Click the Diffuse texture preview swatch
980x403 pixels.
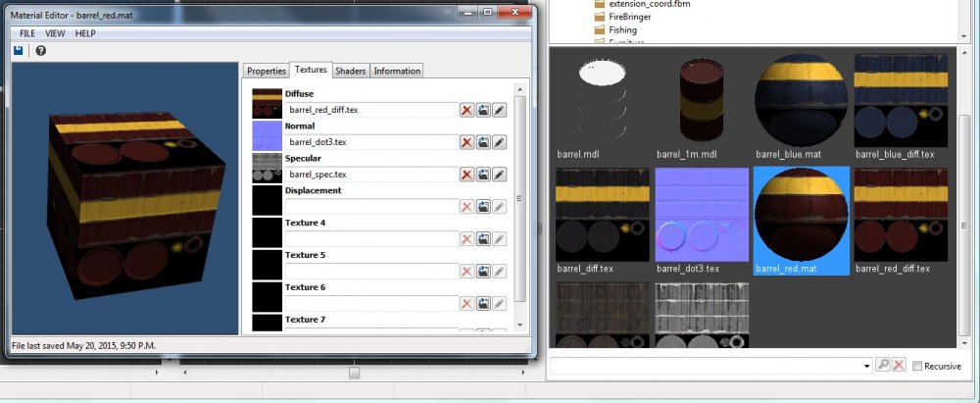click(267, 103)
